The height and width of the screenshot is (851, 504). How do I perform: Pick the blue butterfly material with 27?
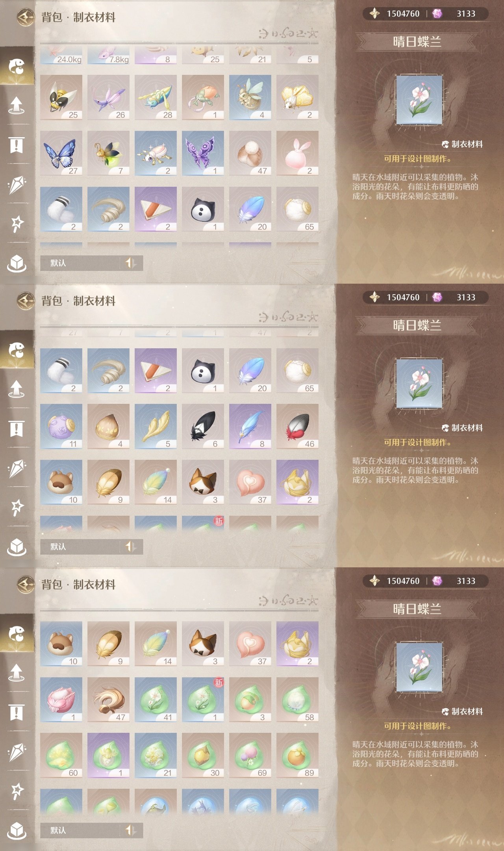[x=61, y=153]
